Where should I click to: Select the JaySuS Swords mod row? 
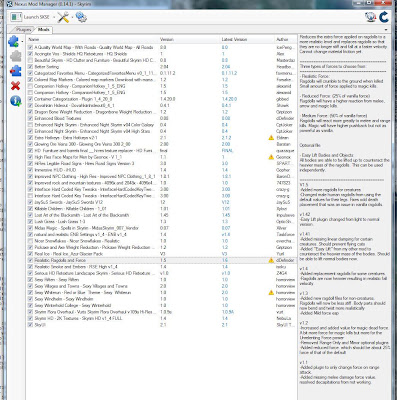(x=161, y=202)
